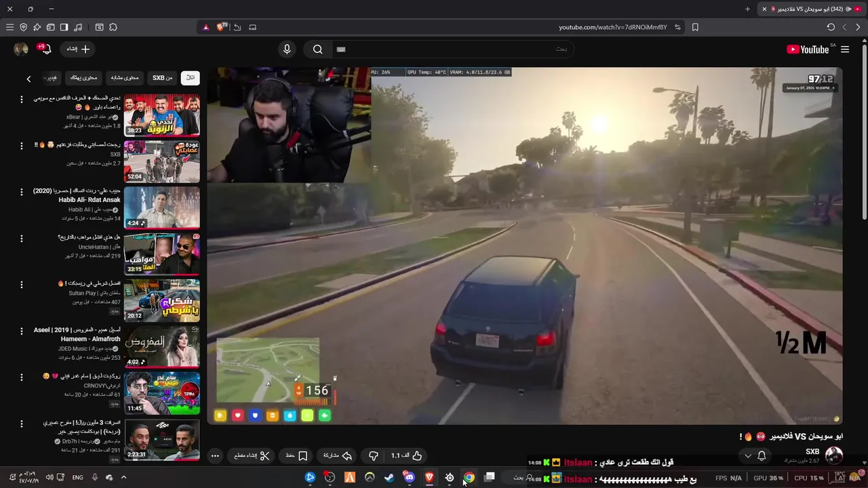Open Brave Shields lion icon showing 71
868x488 pixels.
222,27
